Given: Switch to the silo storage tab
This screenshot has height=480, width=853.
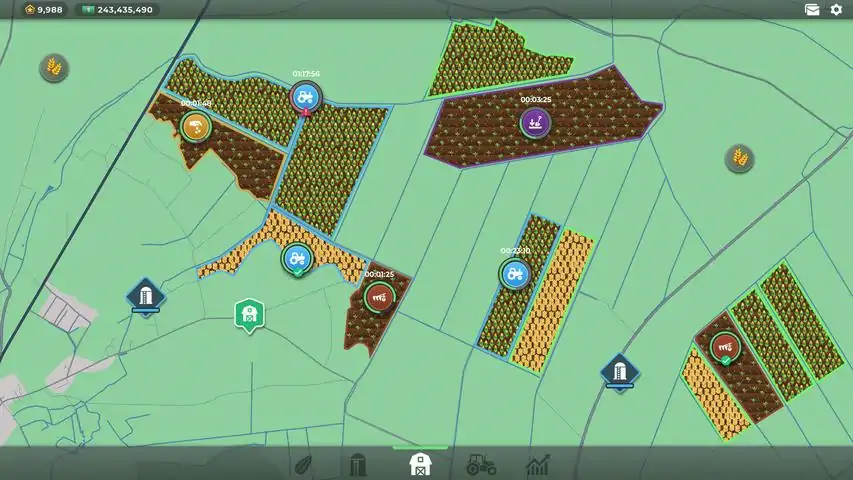Looking at the screenshot, I should click(x=357, y=465).
